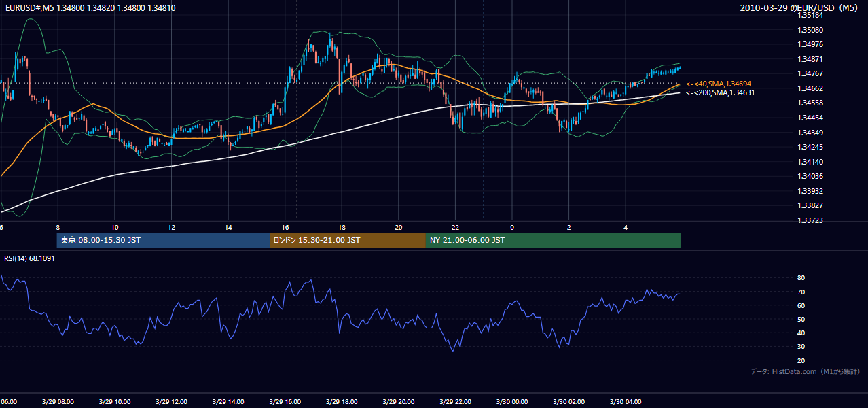Click the 3/29 18:00 date axis label
This screenshot has width=868, height=408.
tap(341, 402)
